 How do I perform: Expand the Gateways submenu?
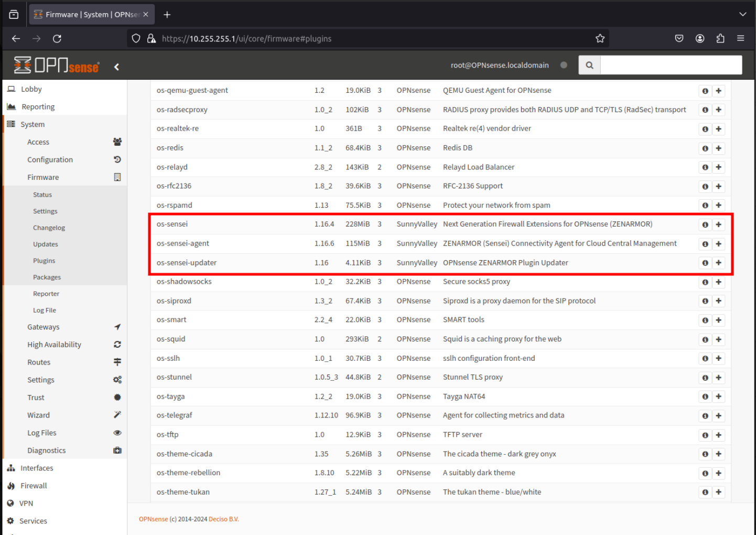click(x=64, y=327)
